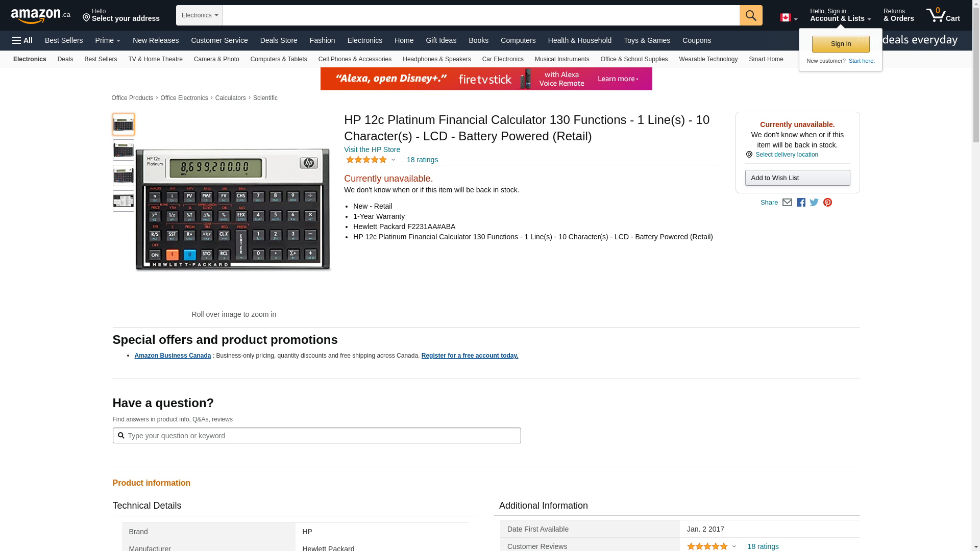Open the All hamburger menu

pyautogui.click(x=22, y=40)
